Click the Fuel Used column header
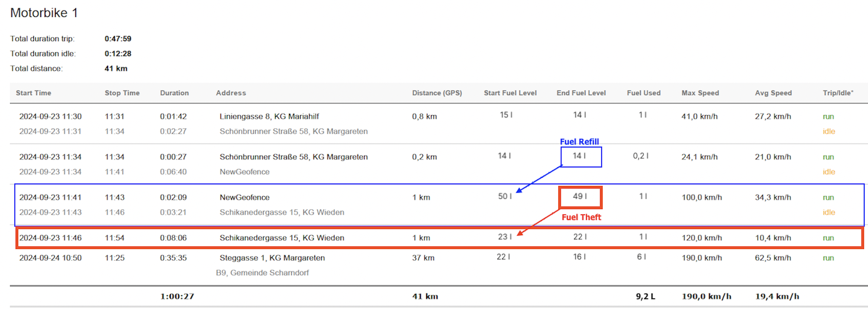This screenshot has height=309, width=868. click(x=644, y=93)
